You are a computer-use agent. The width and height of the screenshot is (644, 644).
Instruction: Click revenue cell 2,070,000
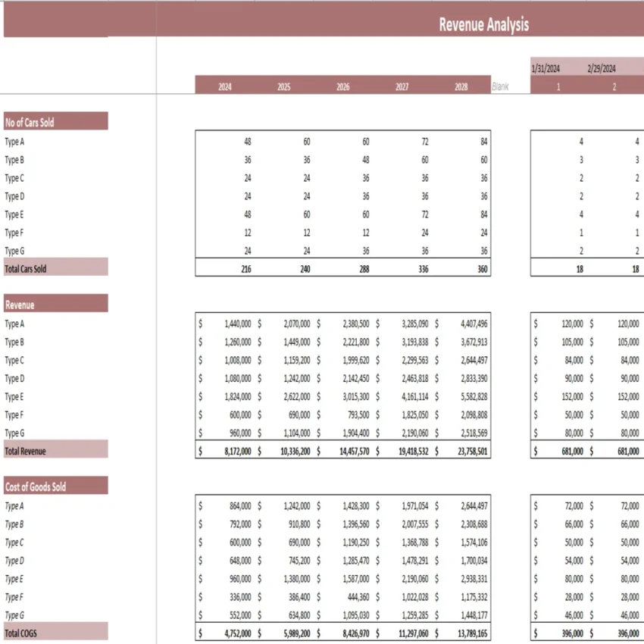point(297,324)
